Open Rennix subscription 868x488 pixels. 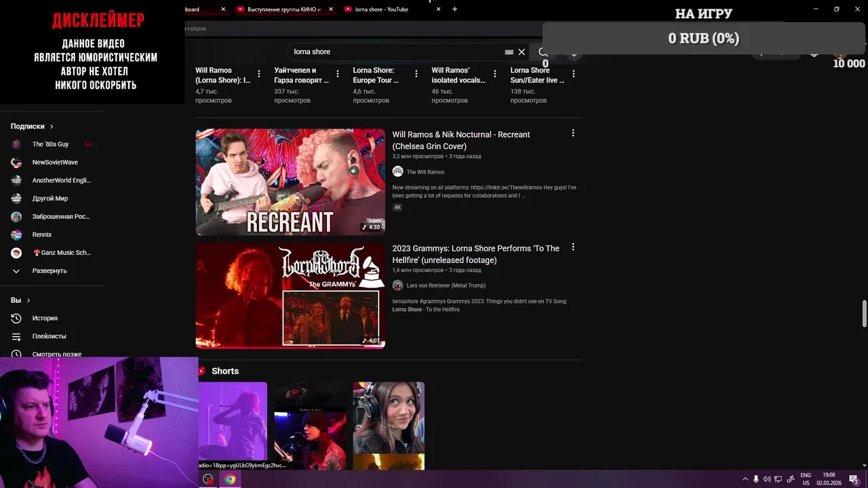(52, 235)
